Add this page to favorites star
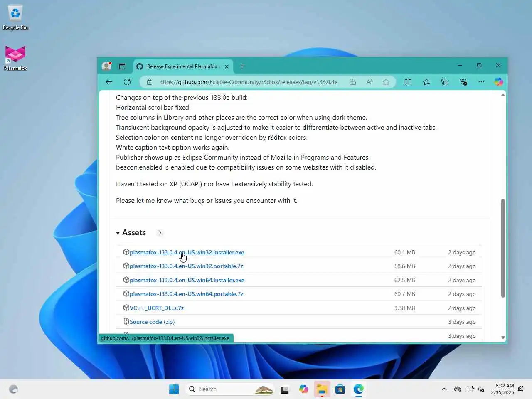Screen dimensions: 532x399 (386, 82)
